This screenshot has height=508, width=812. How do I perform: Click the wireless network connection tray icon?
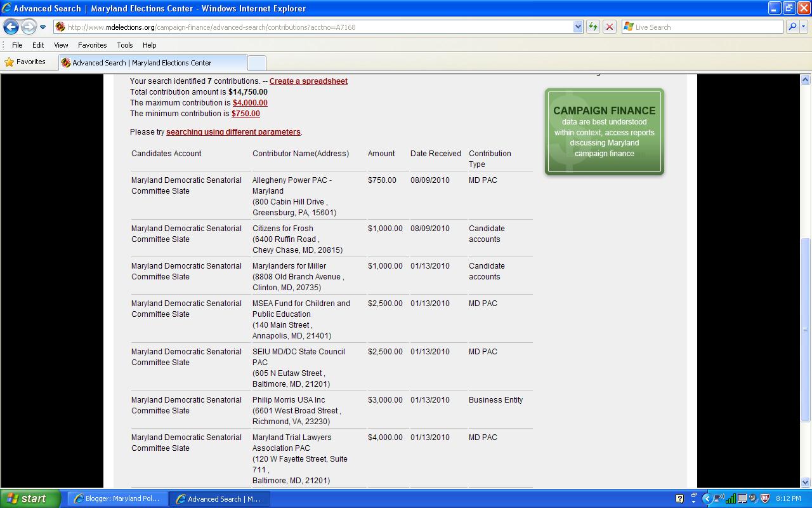click(719, 498)
